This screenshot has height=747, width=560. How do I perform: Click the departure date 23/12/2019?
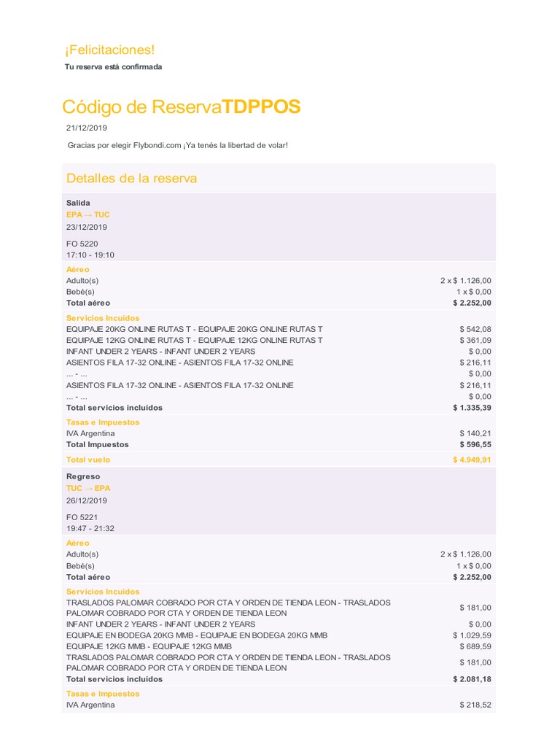click(87, 227)
